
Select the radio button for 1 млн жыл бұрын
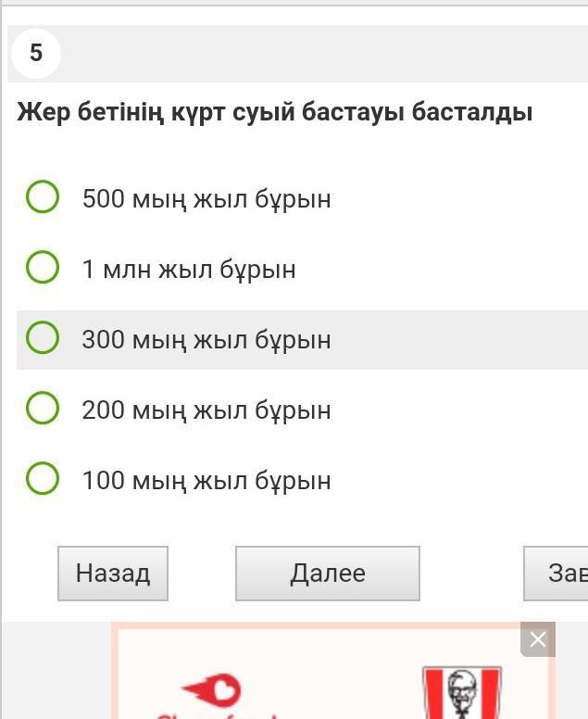[x=43, y=268]
